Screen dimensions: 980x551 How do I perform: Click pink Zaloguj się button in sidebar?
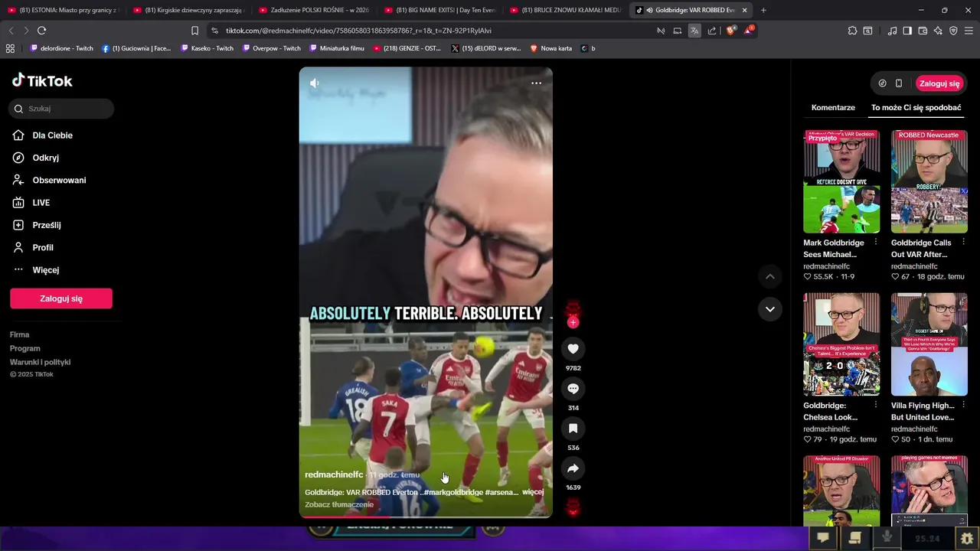(61, 298)
